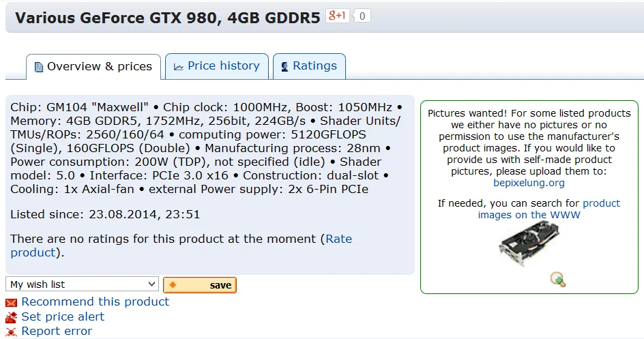Click the envelope icon beside Recommend this product

coord(11,303)
